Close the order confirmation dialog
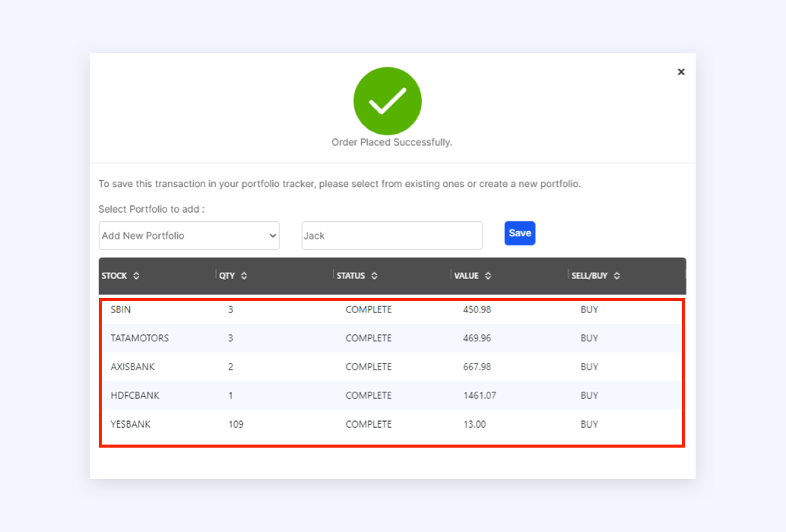786x532 pixels. [681, 71]
